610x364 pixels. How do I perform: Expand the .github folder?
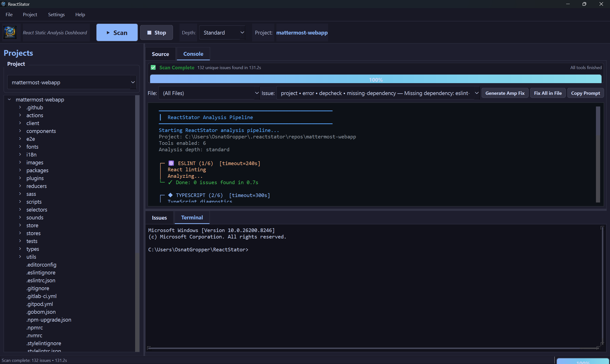click(x=20, y=107)
